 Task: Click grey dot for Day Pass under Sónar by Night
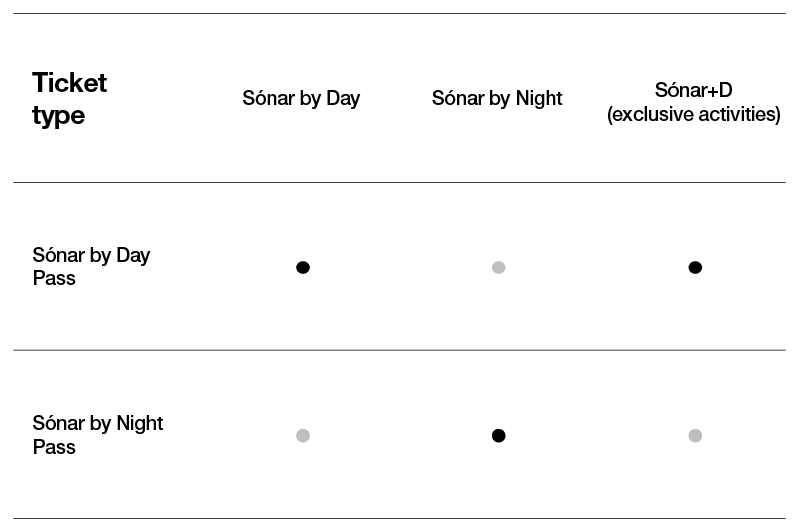pyautogui.click(x=498, y=267)
